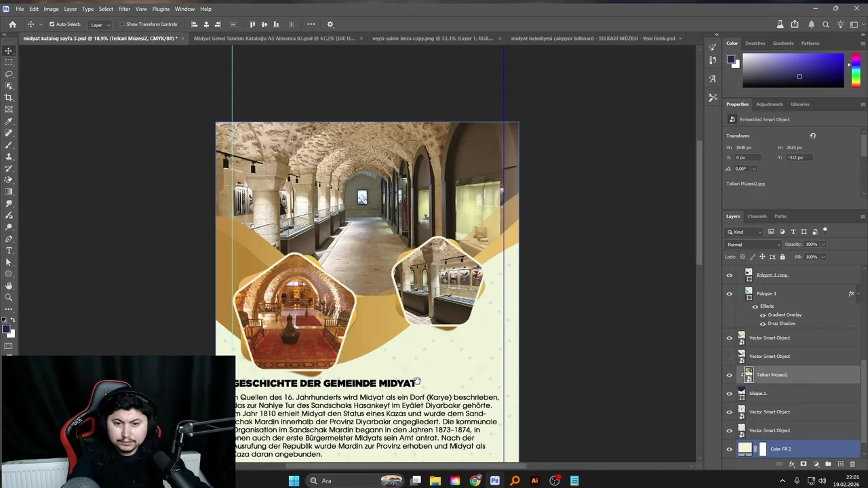Viewport: 868px width, 488px height.
Task: Enable Show Transform Controls checkbox
Action: tap(122, 24)
